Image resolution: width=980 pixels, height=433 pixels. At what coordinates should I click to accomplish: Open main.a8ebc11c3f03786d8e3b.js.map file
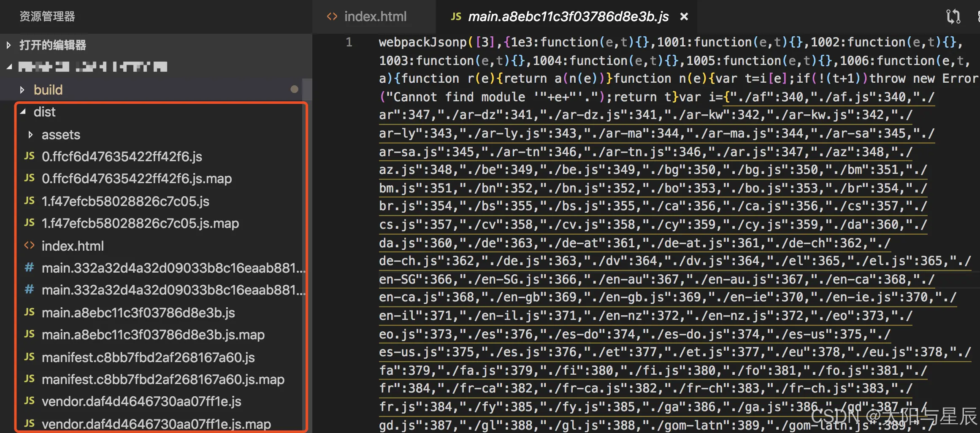pyautogui.click(x=153, y=335)
